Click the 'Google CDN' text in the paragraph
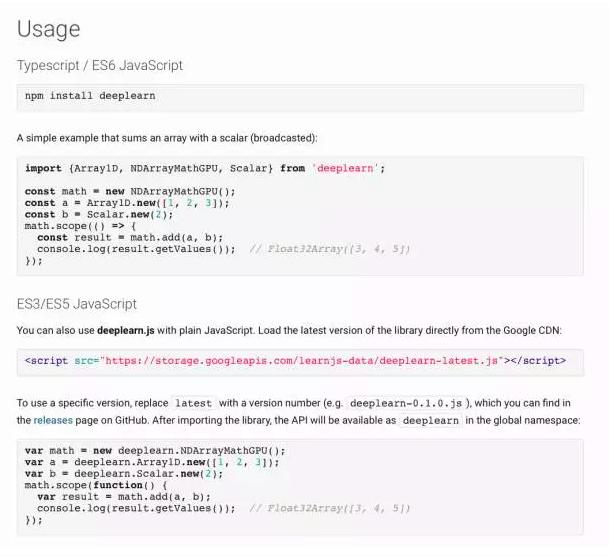The width and height of the screenshot is (609, 556). point(531,331)
